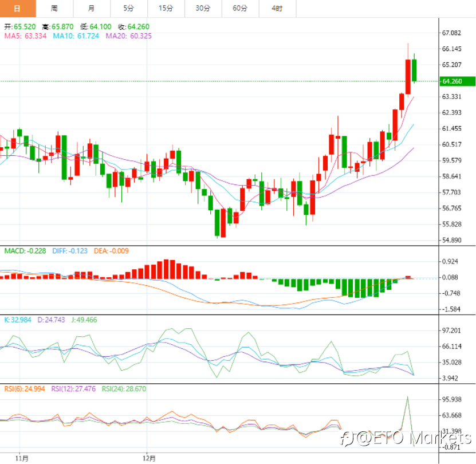Switch to the 周 weekly tab

(54, 9)
